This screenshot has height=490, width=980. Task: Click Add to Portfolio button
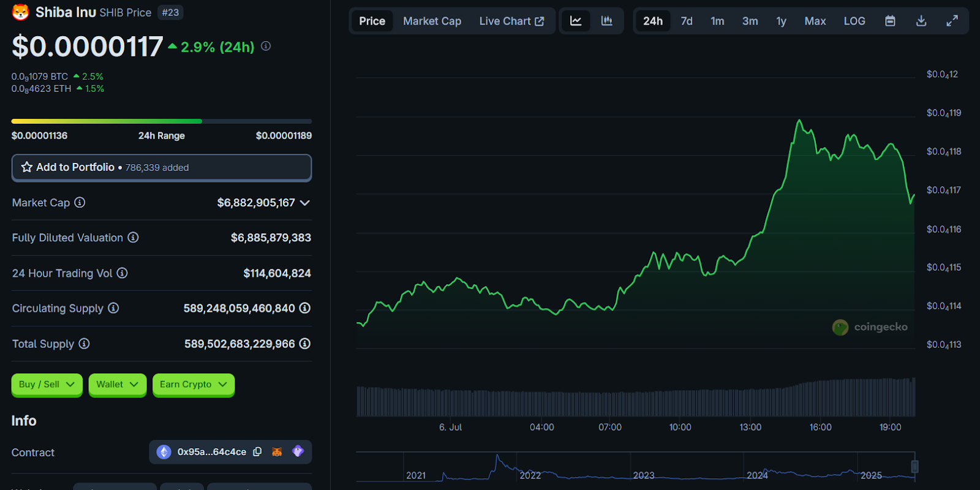[x=162, y=167]
